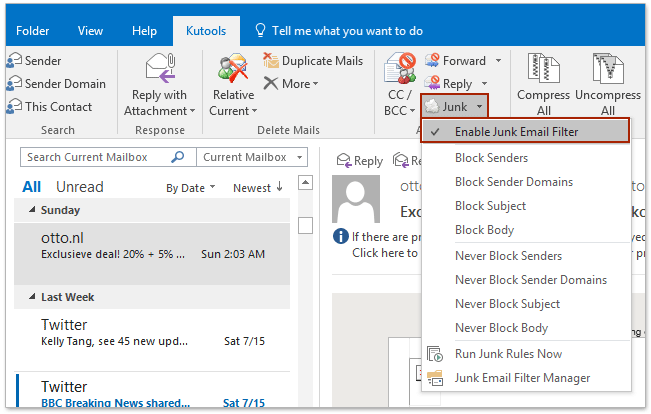Click the search magnifier icon
651x414 pixels.
pos(178,157)
